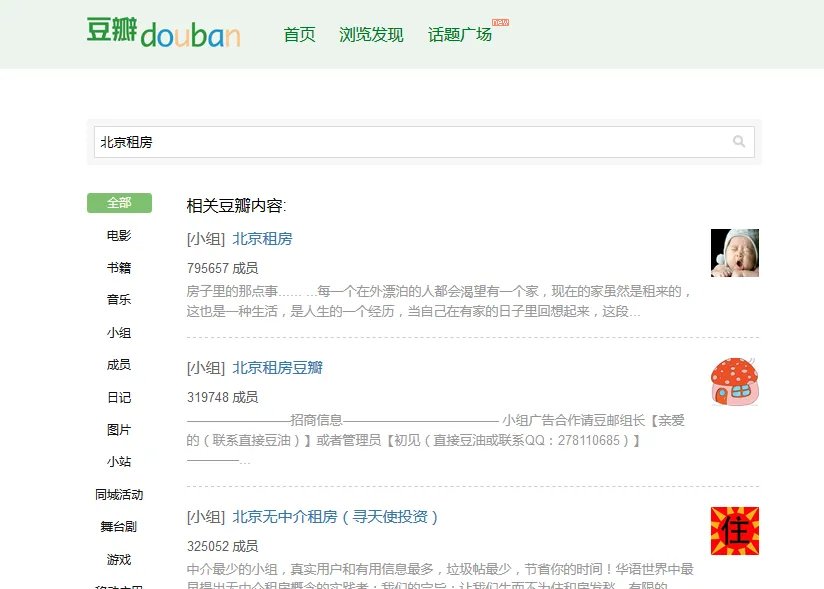The height and width of the screenshot is (589, 824).
Task: Open the baby avatar thumbnail for 北京租房
Action: 734,253
